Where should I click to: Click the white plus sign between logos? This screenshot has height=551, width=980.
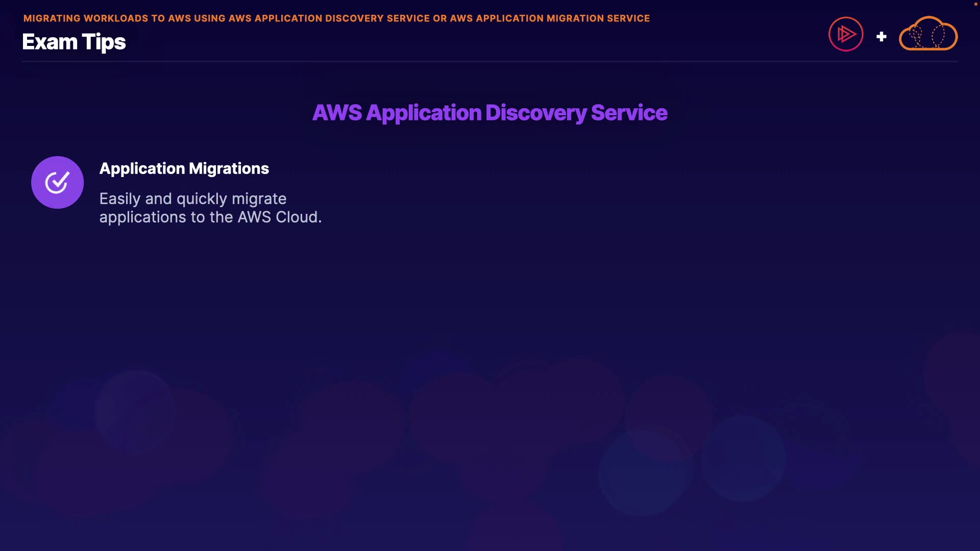(881, 37)
